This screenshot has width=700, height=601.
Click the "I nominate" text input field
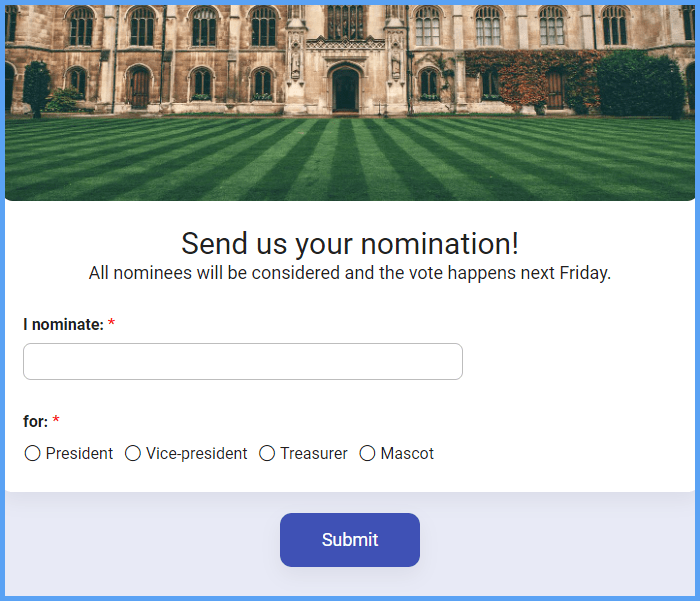click(x=243, y=362)
